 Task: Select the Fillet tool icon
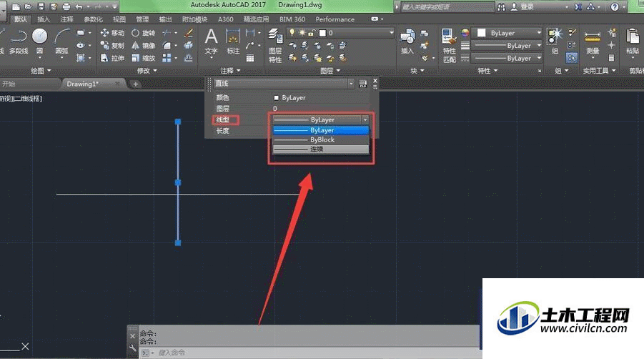pos(167,45)
